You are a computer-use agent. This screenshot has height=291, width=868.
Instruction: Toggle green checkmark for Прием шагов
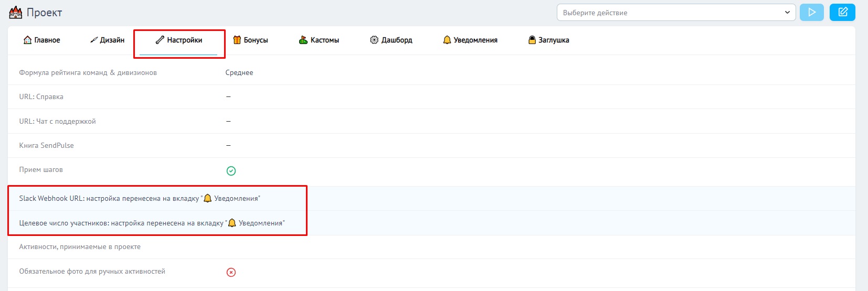pyautogui.click(x=231, y=170)
